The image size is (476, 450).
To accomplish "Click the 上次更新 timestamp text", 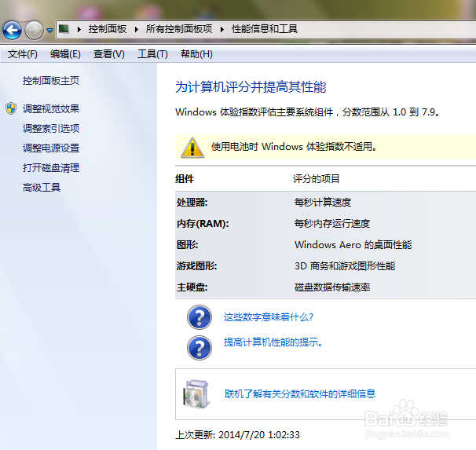I will pos(237,435).
